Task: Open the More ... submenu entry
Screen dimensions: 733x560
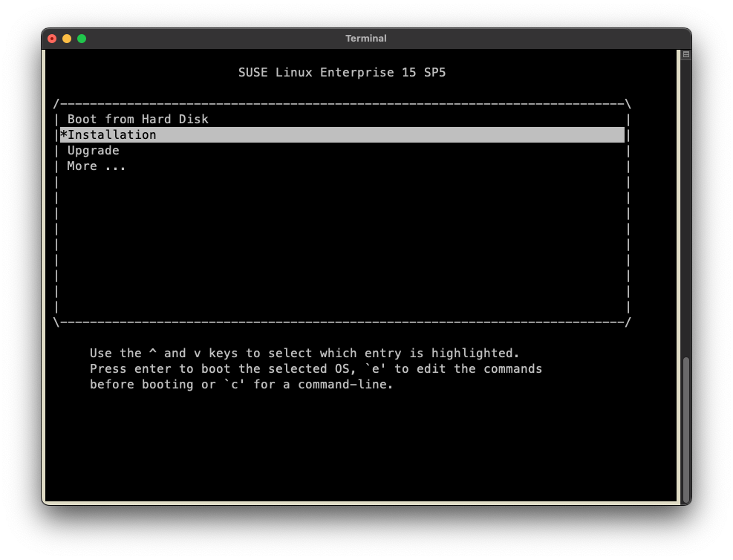Action: (97, 166)
